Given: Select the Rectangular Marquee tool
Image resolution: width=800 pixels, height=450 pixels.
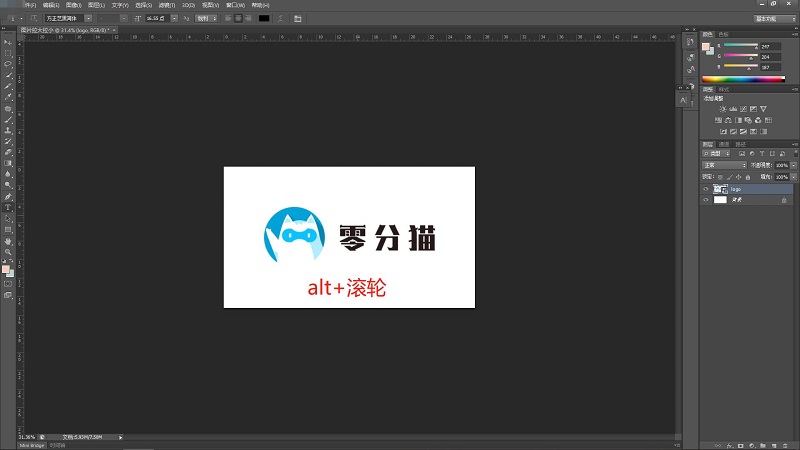Looking at the screenshot, I should click(x=8, y=53).
